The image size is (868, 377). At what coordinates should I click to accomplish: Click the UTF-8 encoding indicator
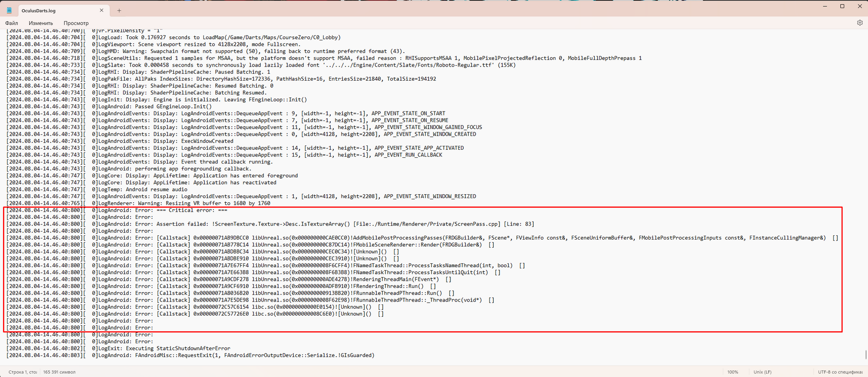click(840, 372)
